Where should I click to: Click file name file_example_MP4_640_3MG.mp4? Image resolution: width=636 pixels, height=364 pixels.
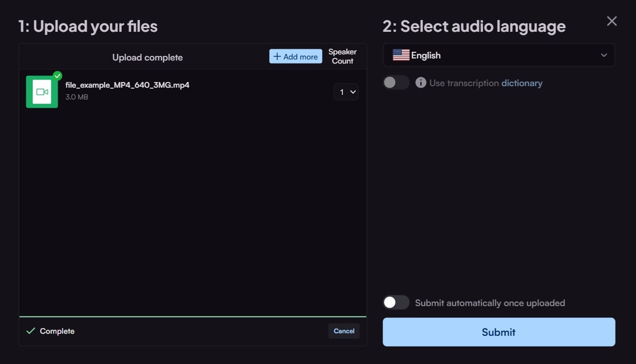127,85
